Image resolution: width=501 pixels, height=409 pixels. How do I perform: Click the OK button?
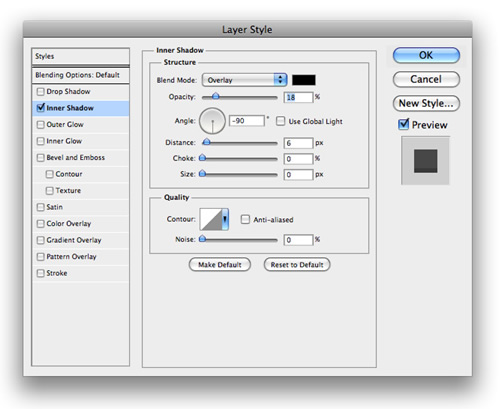426,55
